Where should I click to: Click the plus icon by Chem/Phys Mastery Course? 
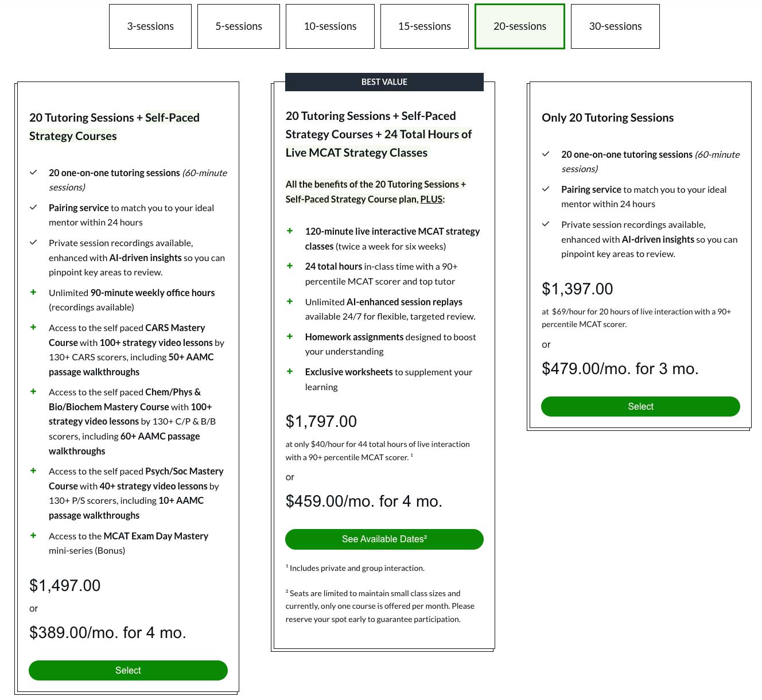pos(33,392)
